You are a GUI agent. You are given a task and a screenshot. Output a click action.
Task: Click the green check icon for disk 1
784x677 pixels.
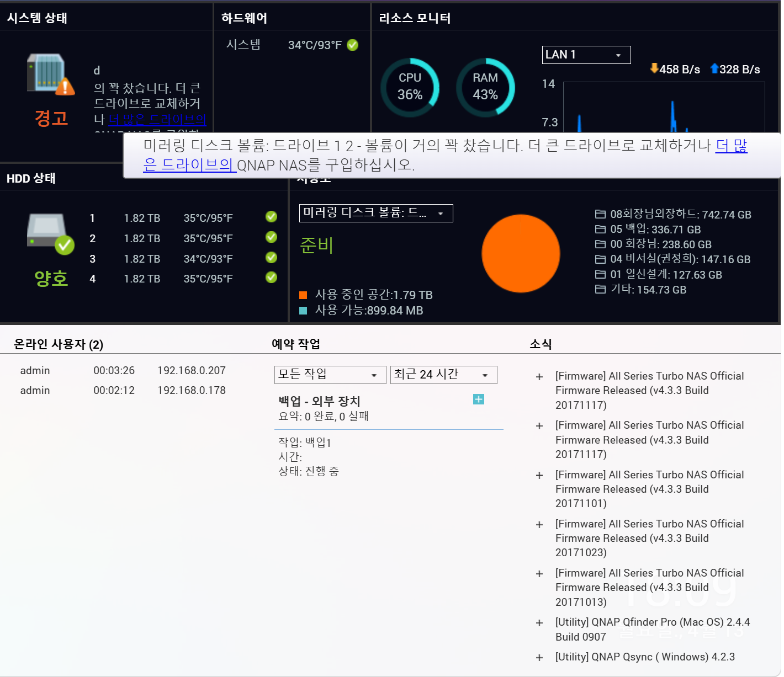tap(271, 216)
